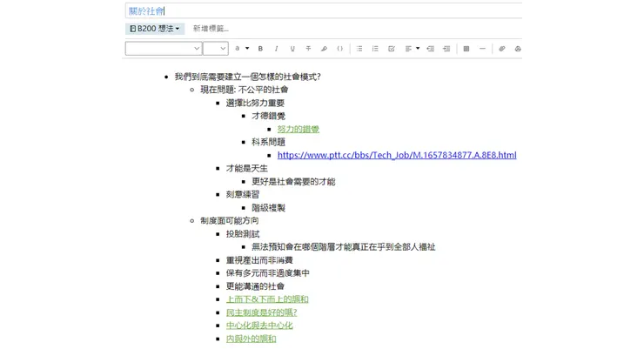644x349 pixels.
Task: Click the bullet text 才德錯覺
Action: pyautogui.click(x=268, y=116)
